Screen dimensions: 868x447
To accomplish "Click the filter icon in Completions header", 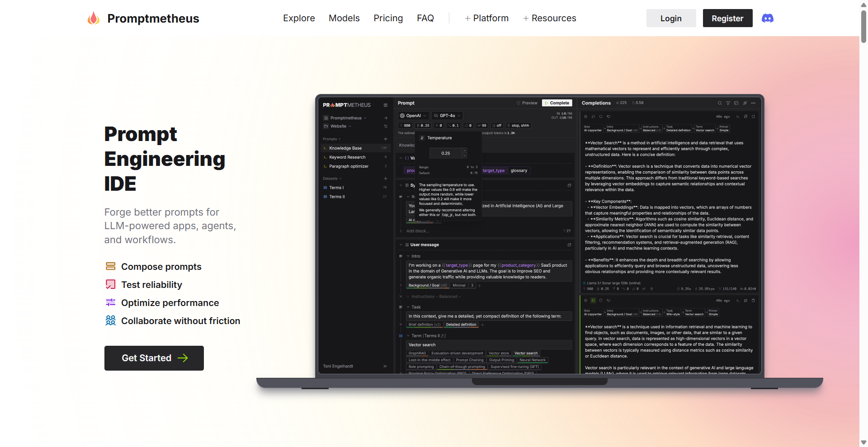I will coord(728,103).
